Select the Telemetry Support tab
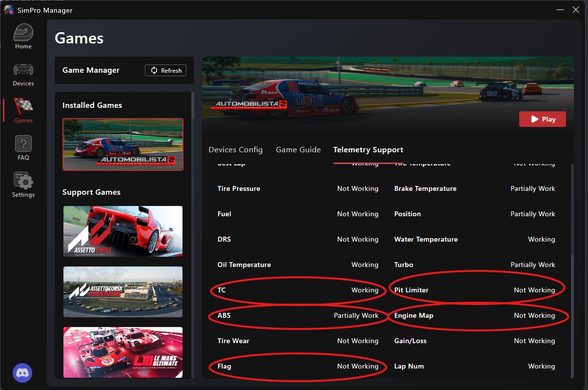Screen dimensions: 588x390 [368, 150]
